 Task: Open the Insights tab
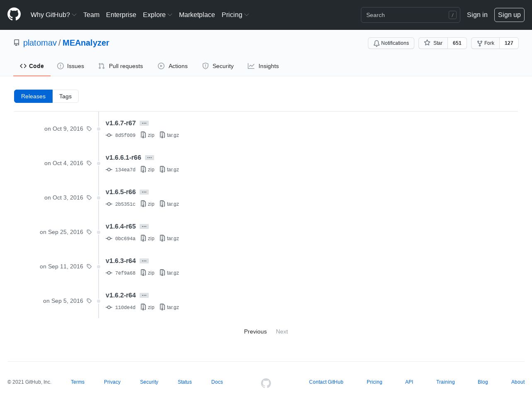(263, 66)
